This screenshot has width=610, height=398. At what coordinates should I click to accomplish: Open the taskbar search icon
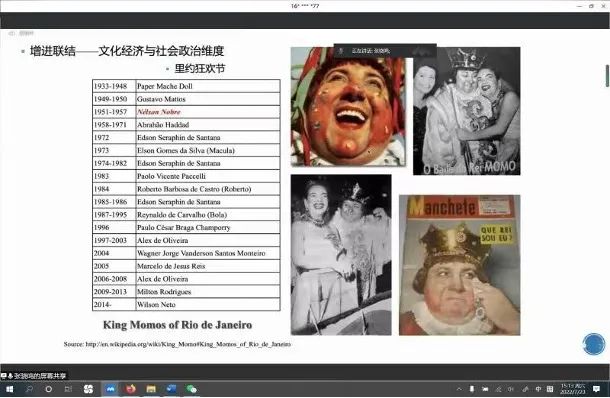point(29,389)
